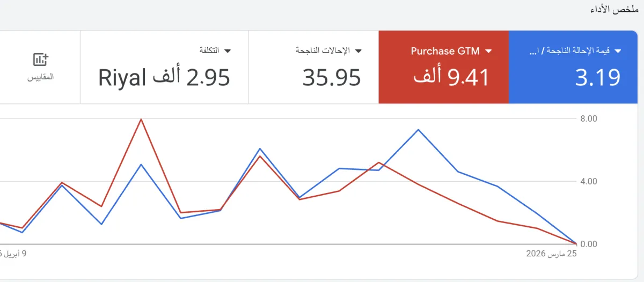Expand the التكلفة metric dropdown arrow

[x=228, y=51]
